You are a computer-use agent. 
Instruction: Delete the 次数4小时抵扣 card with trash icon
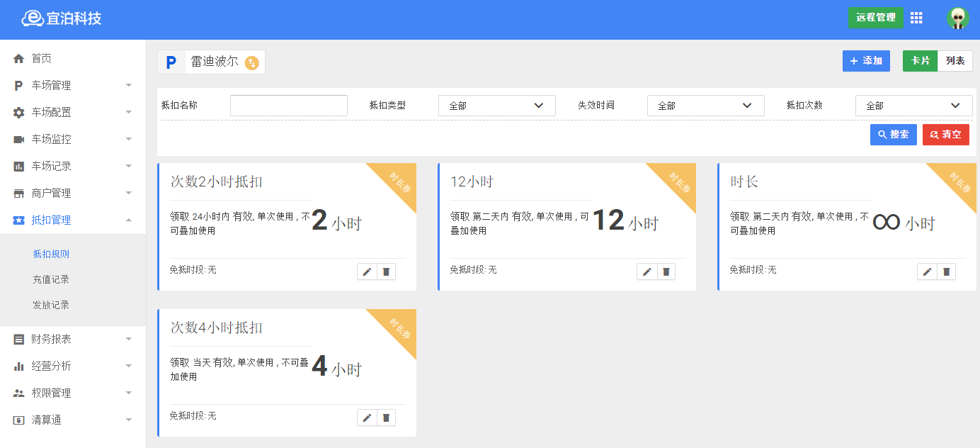point(386,418)
